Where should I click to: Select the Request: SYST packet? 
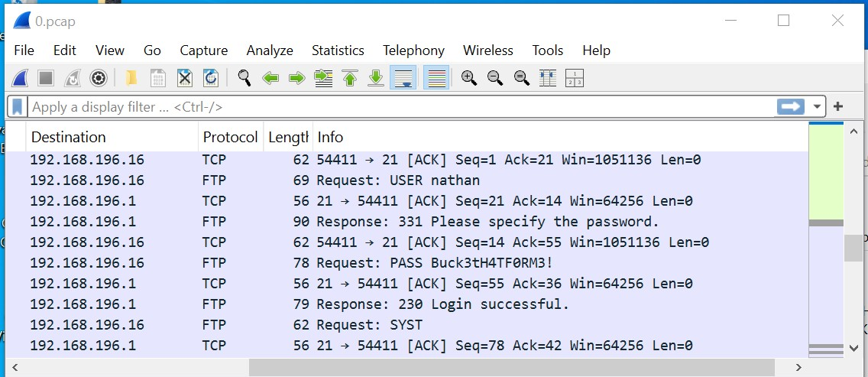coord(406,324)
